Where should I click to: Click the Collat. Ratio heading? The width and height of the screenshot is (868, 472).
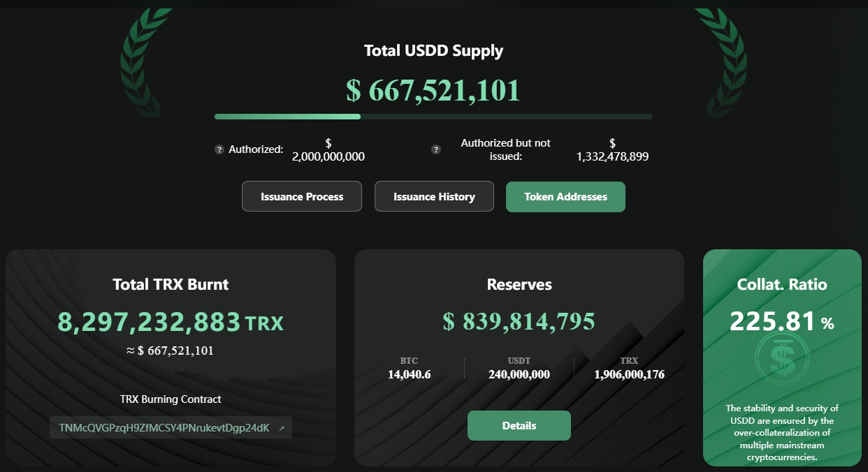click(782, 284)
